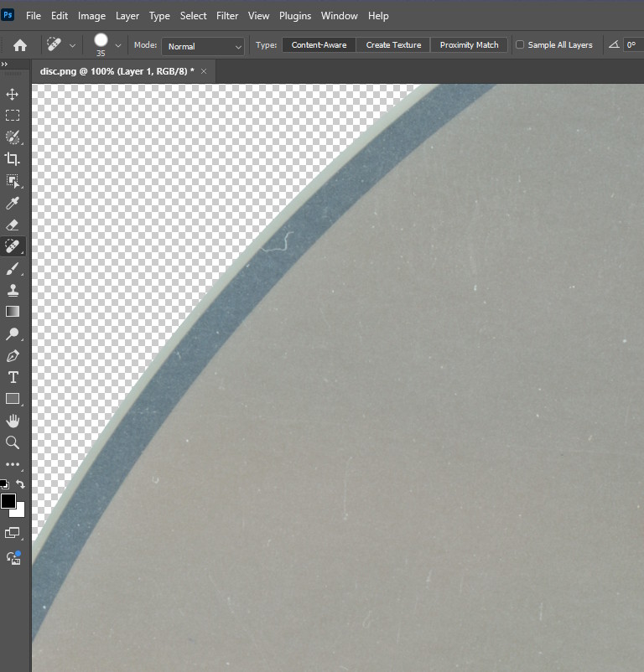Choose Content-Aware healing type

click(x=319, y=45)
